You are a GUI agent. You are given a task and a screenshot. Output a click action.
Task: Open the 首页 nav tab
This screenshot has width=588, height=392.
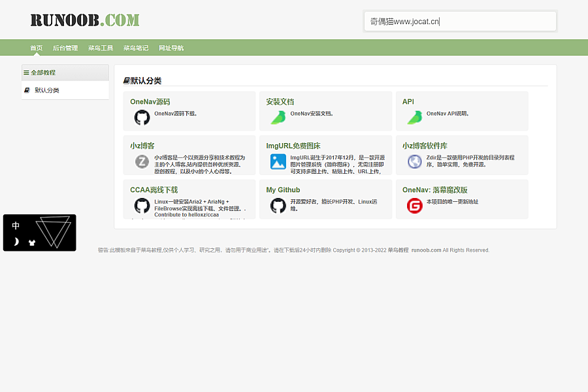tap(37, 48)
